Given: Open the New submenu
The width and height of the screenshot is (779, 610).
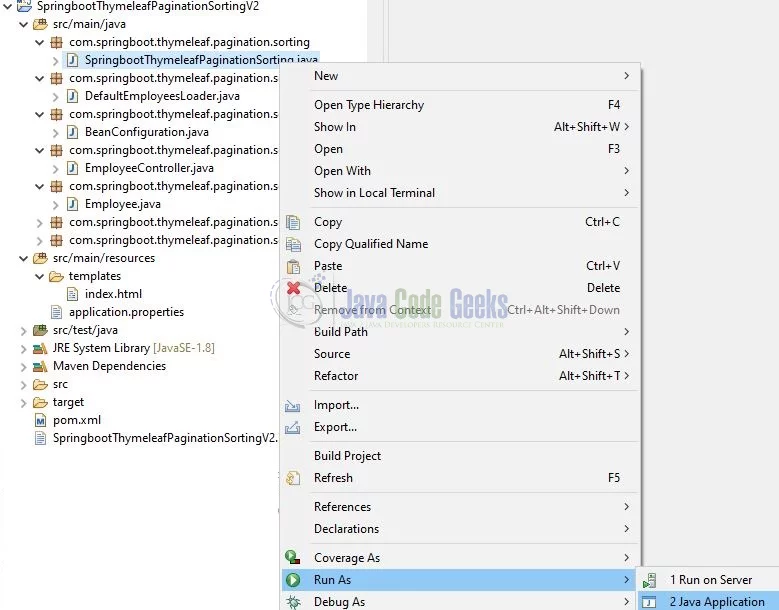Looking at the screenshot, I should [461, 76].
